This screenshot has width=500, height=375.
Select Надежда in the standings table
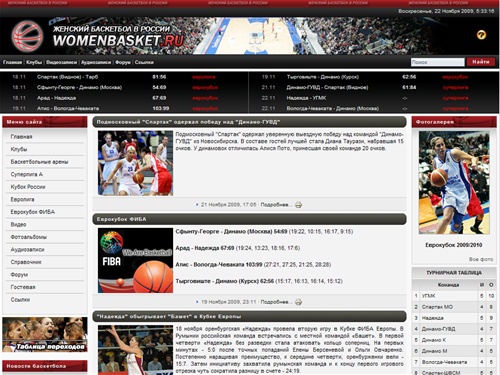pyautogui.click(x=433, y=318)
